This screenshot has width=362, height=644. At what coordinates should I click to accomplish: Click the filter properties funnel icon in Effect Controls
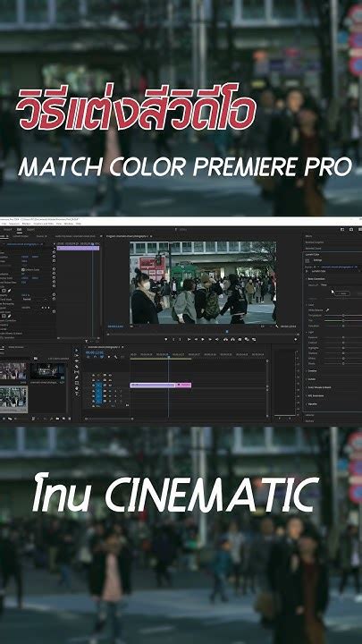click(x=86, y=342)
